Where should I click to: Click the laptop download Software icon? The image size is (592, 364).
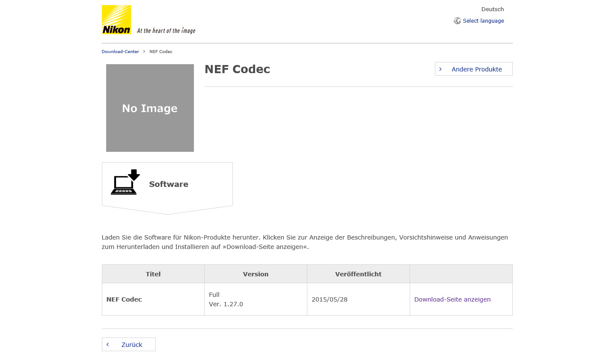(125, 182)
